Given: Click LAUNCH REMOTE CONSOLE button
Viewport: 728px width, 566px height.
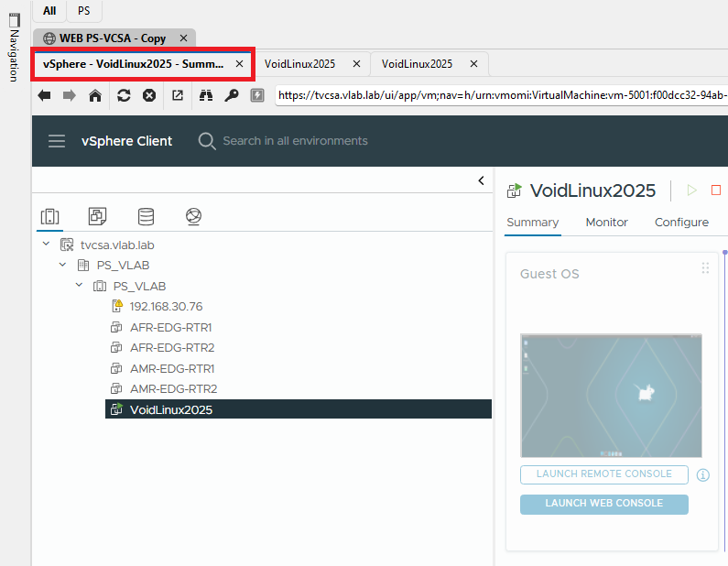Looking at the screenshot, I should pos(604,474).
